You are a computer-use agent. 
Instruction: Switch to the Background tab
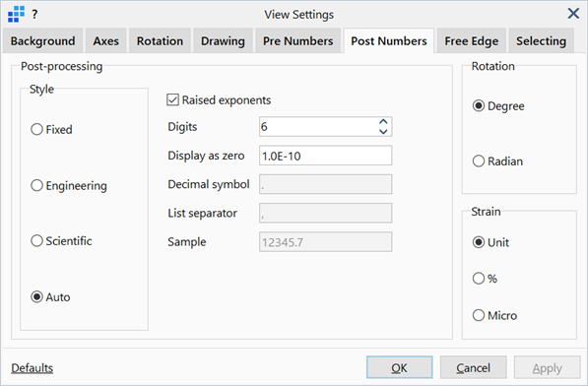[42, 40]
